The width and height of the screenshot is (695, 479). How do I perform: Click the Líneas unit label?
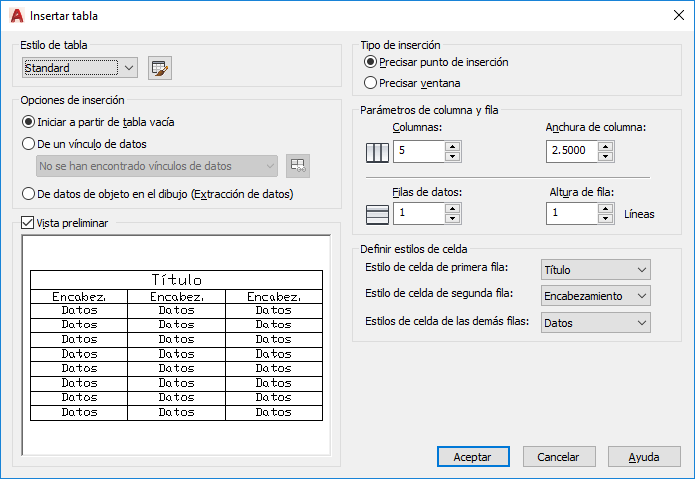(639, 214)
